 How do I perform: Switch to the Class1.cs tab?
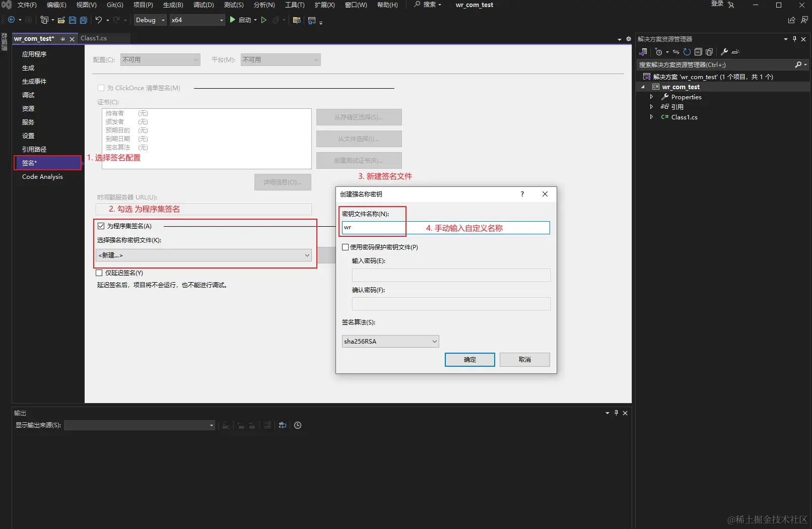pos(94,38)
